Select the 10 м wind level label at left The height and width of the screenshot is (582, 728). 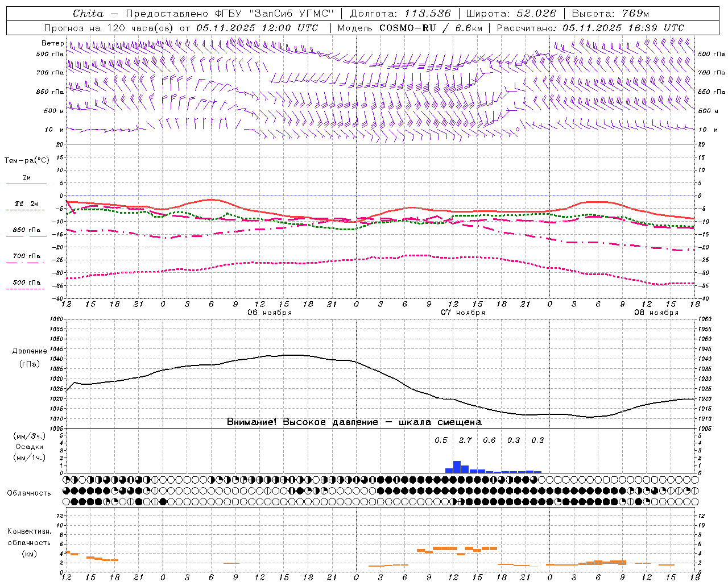[x=54, y=130]
